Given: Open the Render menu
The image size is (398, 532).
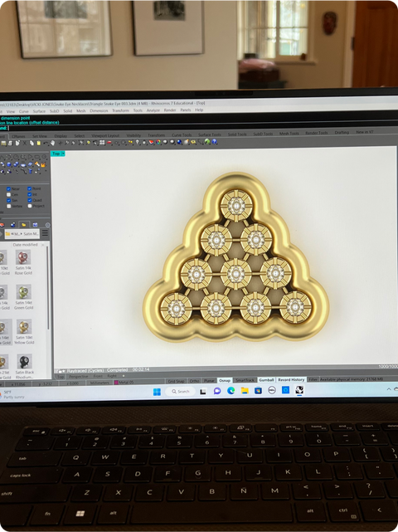Looking at the screenshot, I should click(170, 110).
